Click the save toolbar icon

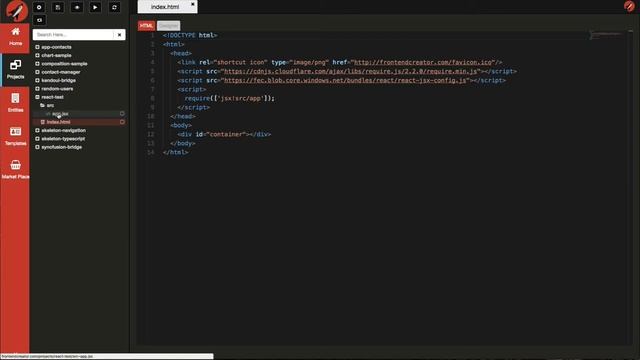tap(58, 7)
